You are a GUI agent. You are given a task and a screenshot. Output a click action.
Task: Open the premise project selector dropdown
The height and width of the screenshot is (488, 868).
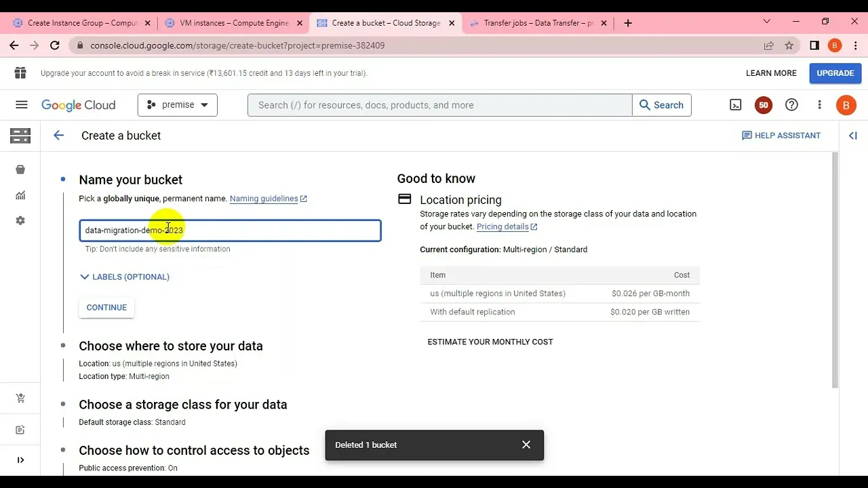click(178, 105)
